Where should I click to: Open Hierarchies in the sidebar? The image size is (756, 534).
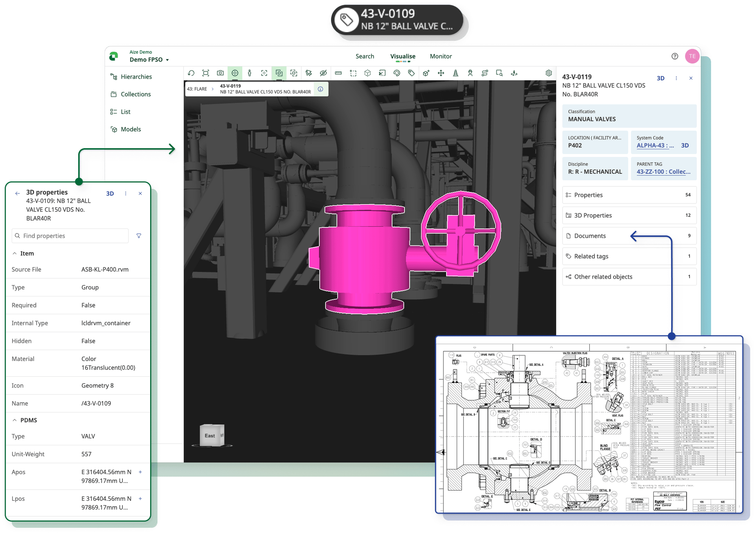click(x=131, y=77)
